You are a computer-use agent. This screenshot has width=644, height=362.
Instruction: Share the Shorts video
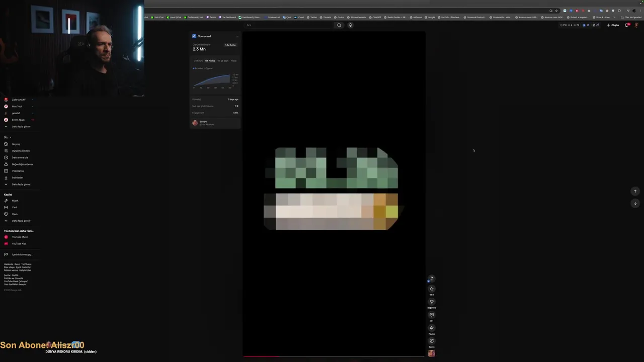click(431, 328)
